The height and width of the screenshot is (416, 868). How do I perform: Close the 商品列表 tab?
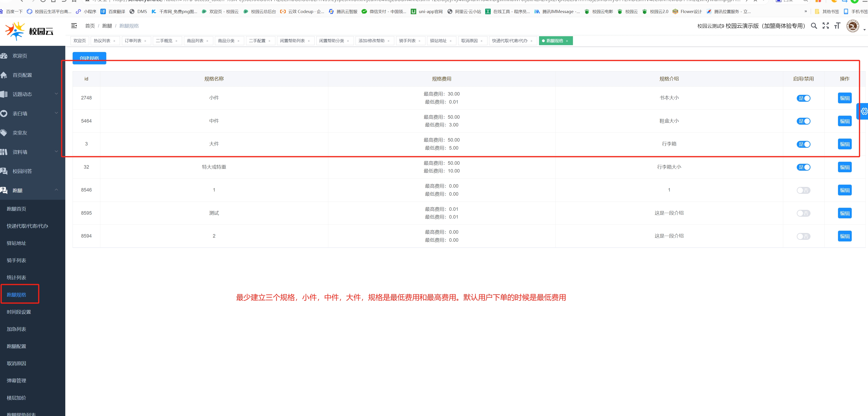click(207, 41)
